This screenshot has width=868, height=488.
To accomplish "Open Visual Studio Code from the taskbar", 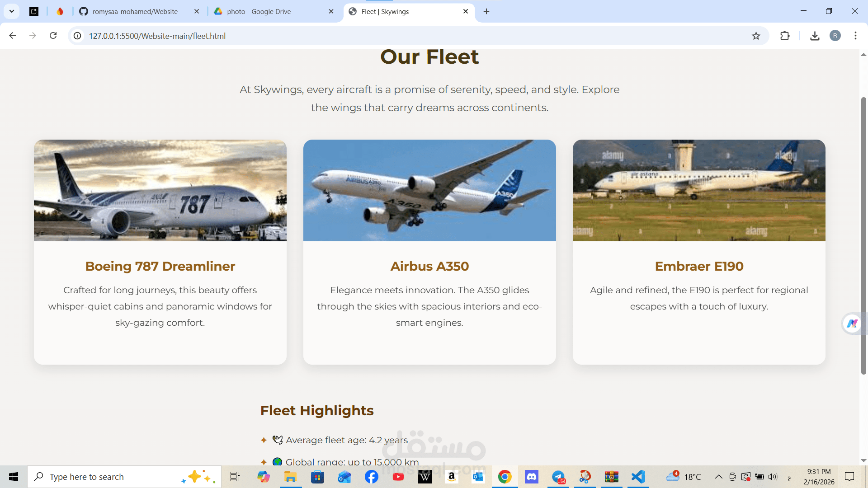I will pyautogui.click(x=638, y=477).
